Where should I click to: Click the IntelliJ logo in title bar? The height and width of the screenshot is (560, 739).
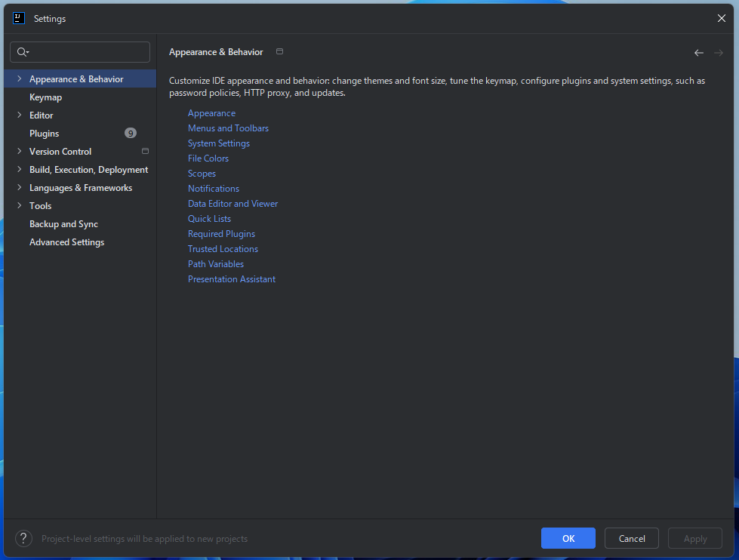click(20, 18)
